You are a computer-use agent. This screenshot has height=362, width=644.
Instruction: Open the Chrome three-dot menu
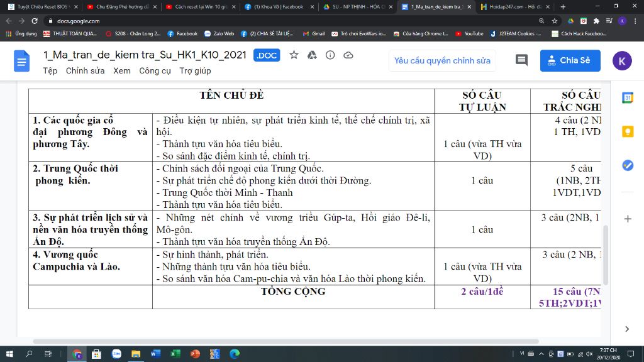635,21
